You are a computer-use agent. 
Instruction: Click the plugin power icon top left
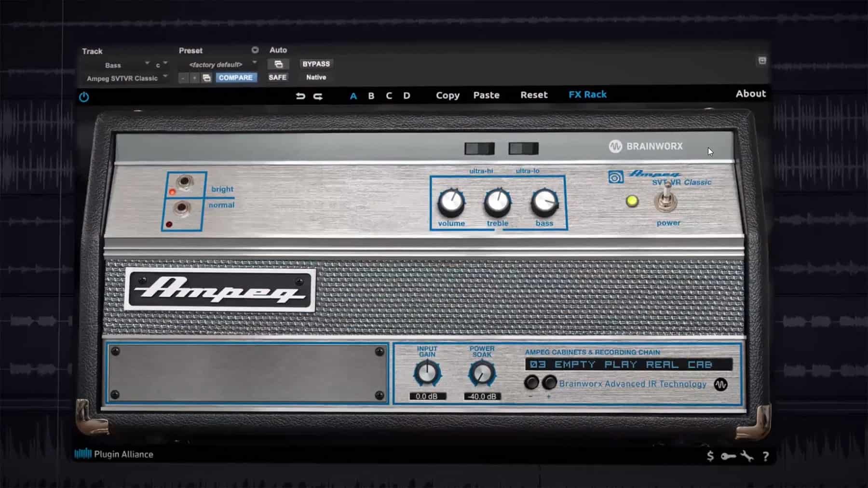click(83, 97)
